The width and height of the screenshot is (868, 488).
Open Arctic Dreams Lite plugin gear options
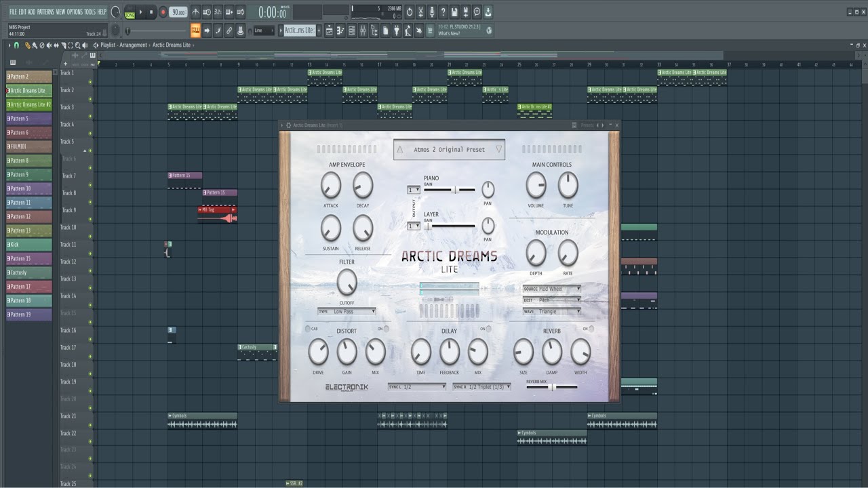click(288, 125)
